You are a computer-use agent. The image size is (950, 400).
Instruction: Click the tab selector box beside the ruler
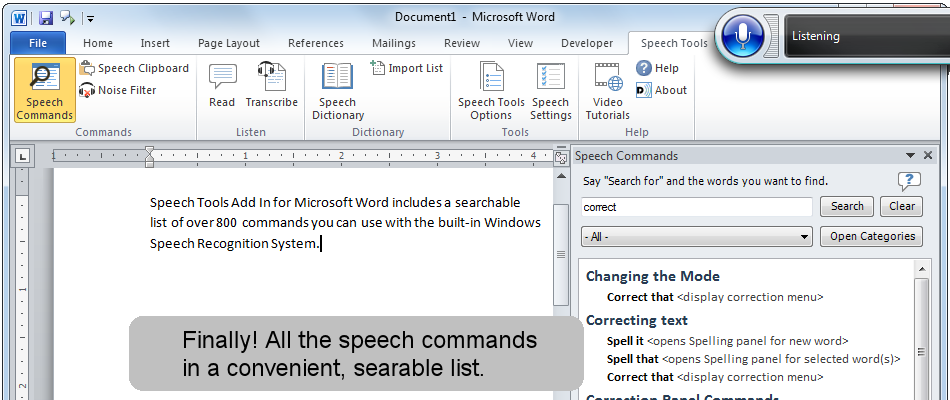22,157
